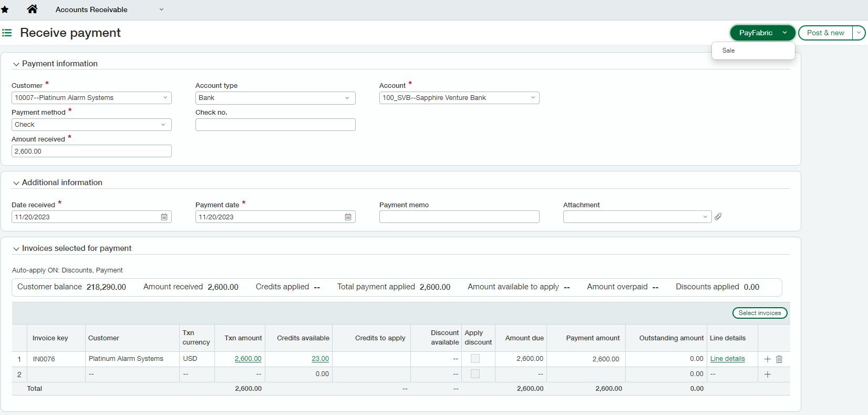Select Sale from the PayFabric menu
The height and width of the screenshot is (415, 868).
(x=728, y=50)
